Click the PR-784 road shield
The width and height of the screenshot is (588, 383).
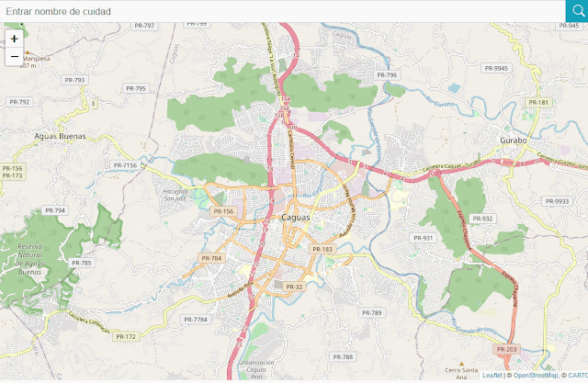tap(211, 258)
